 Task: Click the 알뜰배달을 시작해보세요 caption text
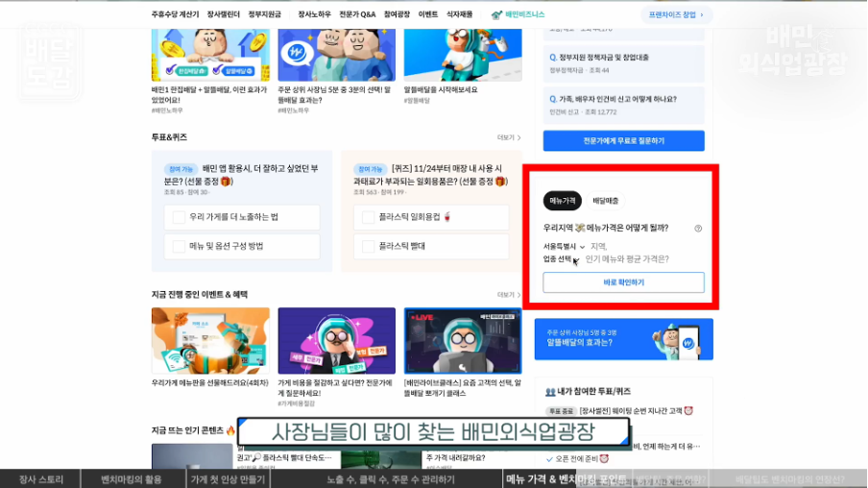click(441, 89)
